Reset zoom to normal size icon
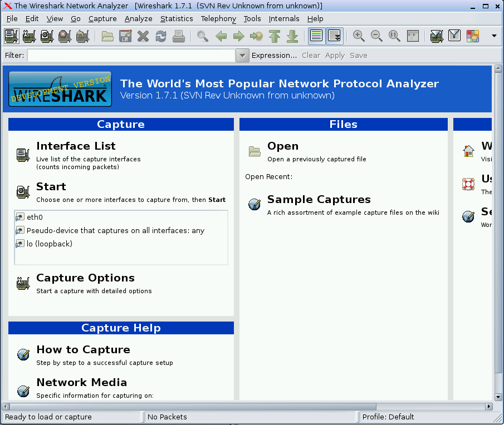 coord(394,36)
